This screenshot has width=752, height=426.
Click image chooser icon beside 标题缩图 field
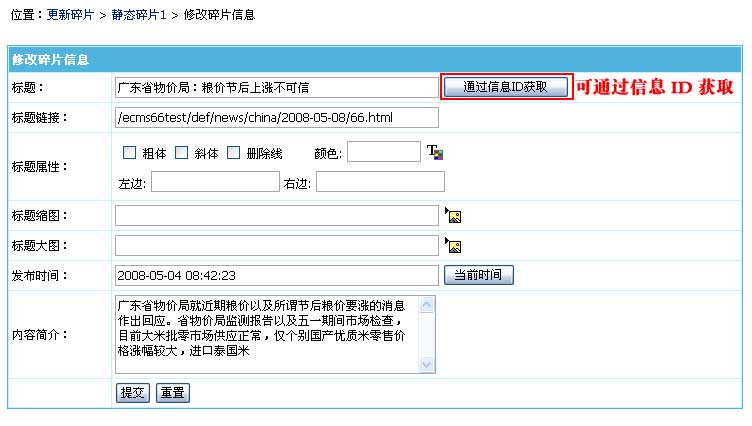(x=453, y=216)
